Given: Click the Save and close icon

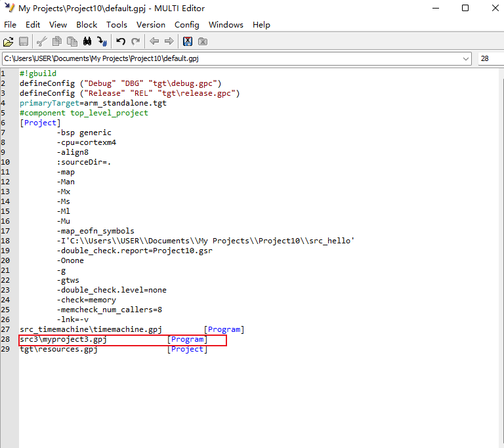Looking at the screenshot, I should [x=188, y=41].
